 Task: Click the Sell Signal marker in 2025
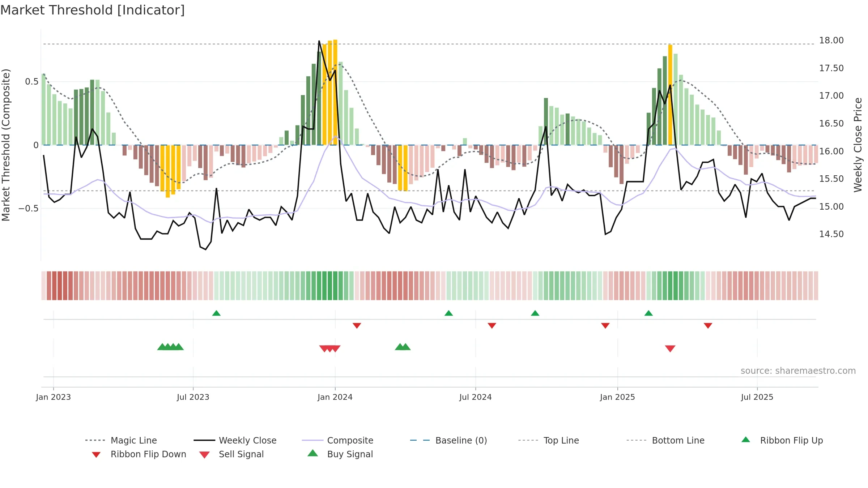[x=670, y=348]
